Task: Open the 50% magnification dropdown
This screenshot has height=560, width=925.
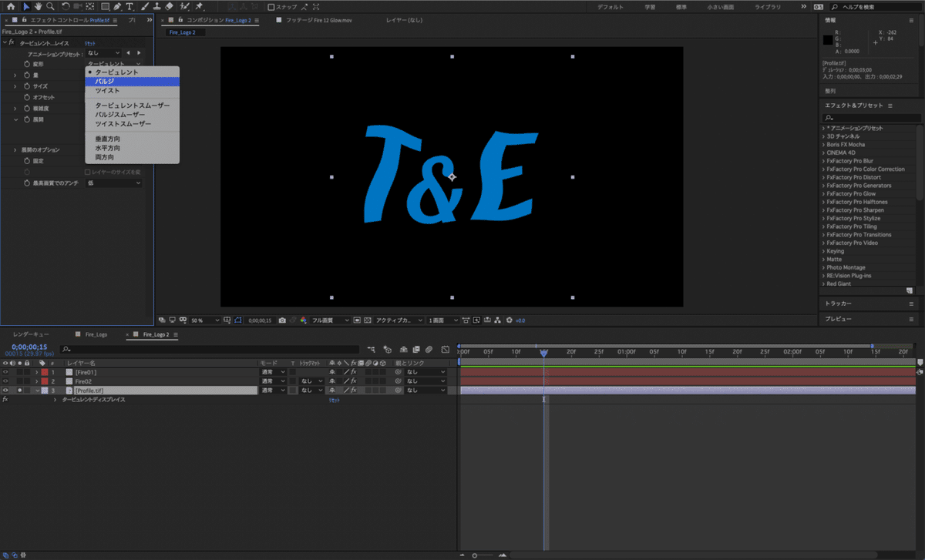Action: click(205, 320)
